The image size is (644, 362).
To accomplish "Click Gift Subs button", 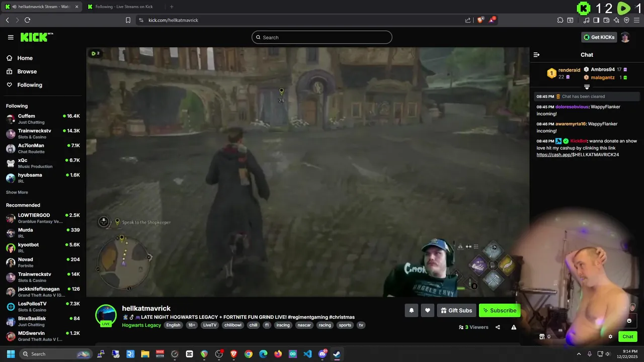I will tap(456, 310).
